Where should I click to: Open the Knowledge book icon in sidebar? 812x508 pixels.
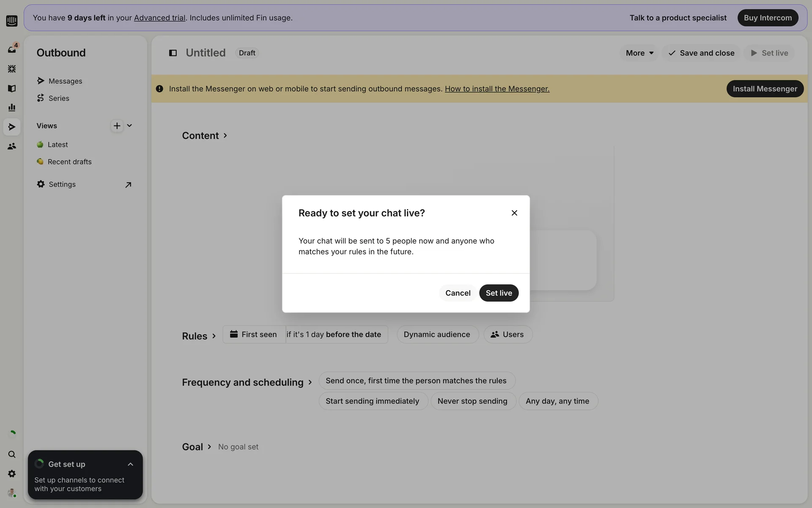[x=12, y=88]
